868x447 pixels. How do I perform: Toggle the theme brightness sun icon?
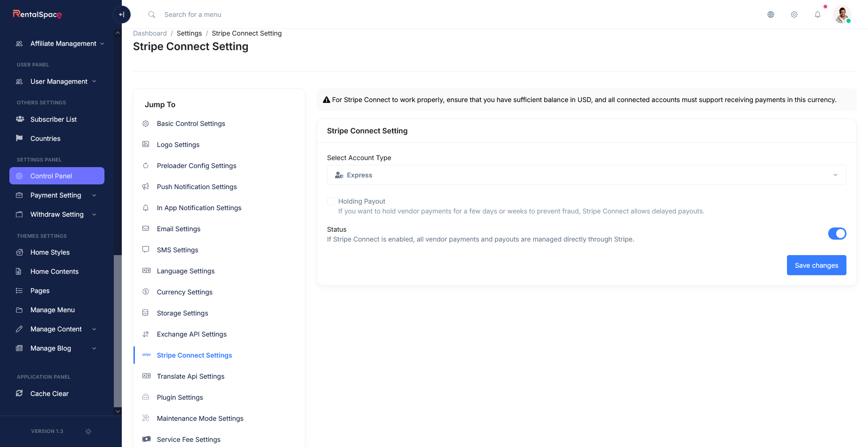point(88,431)
